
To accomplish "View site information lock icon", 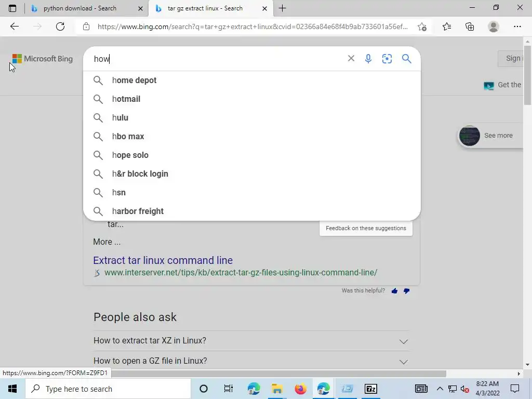I will pyautogui.click(x=86, y=26).
